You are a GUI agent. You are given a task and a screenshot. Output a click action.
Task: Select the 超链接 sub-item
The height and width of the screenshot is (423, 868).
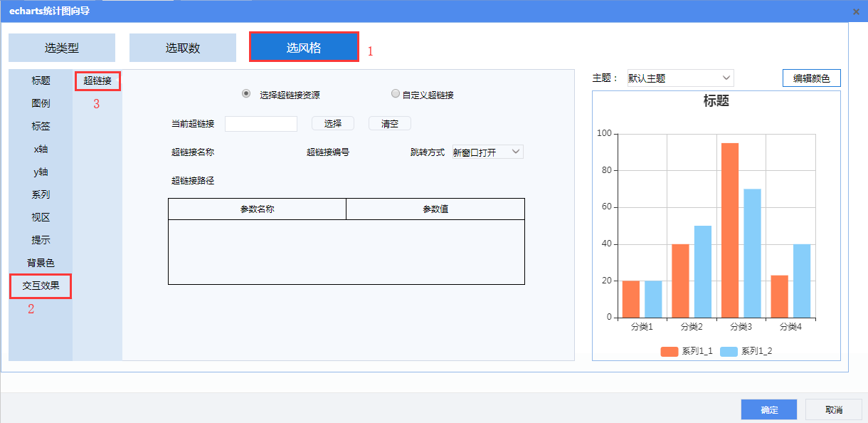pos(97,80)
